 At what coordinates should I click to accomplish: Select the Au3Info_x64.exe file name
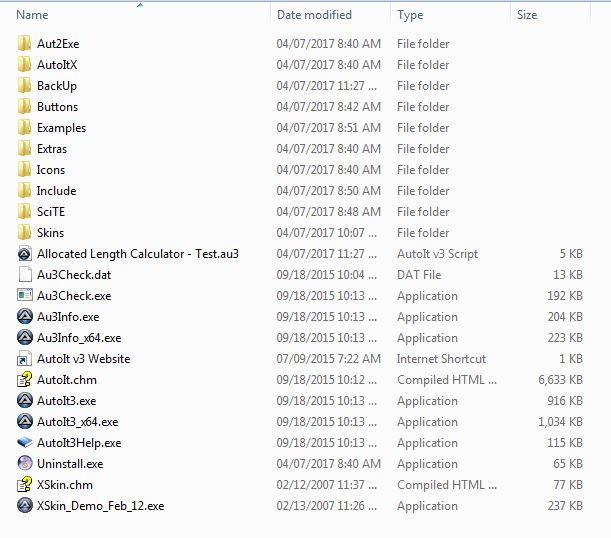tap(79, 338)
